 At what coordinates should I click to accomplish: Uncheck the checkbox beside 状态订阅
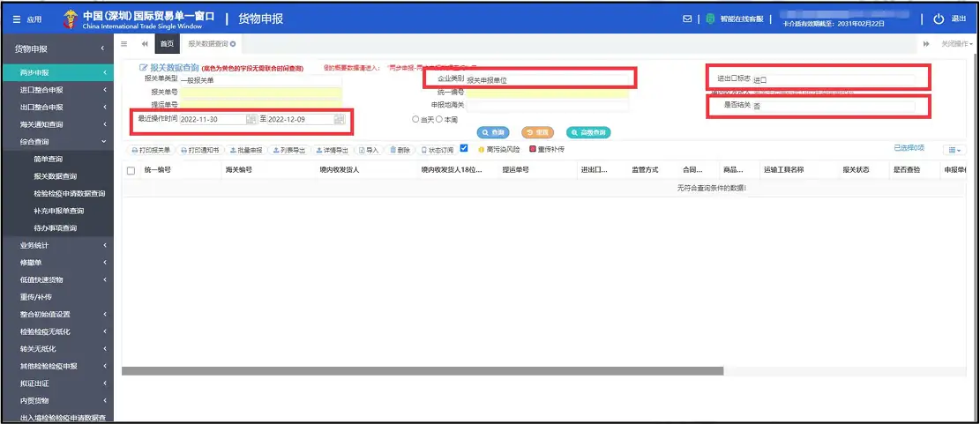[464, 149]
